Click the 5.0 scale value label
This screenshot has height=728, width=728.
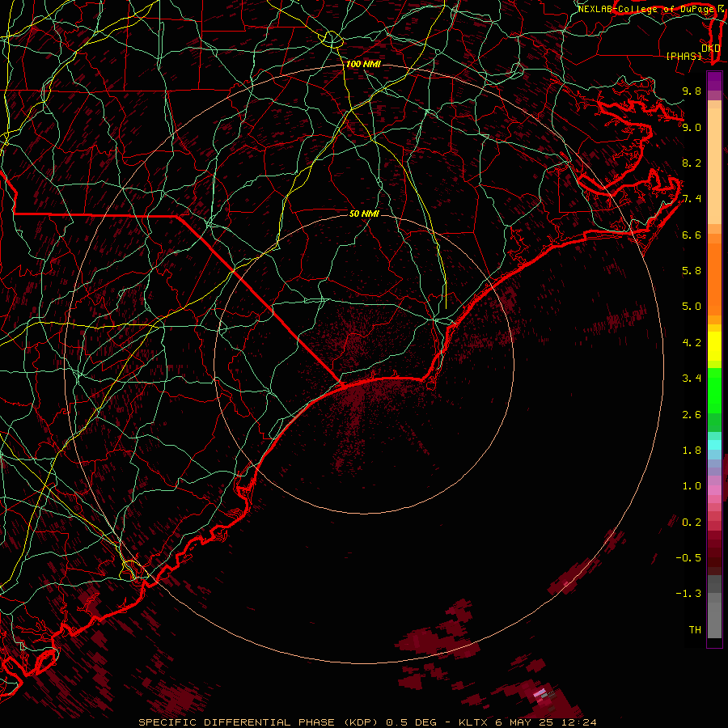click(x=692, y=307)
